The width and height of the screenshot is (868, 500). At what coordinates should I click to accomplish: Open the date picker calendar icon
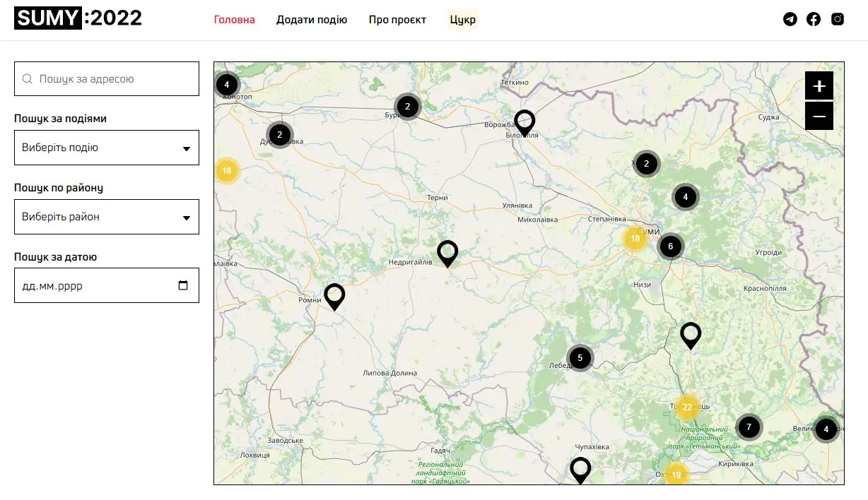184,285
